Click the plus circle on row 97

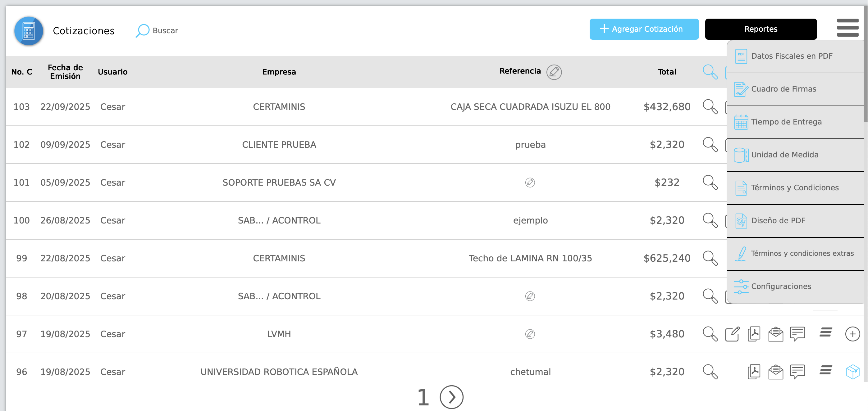pyautogui.click(x=852, y=334)
